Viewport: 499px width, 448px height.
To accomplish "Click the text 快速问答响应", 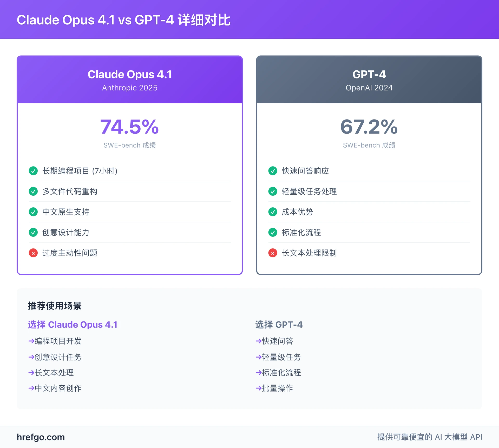I will pos(305,171).
